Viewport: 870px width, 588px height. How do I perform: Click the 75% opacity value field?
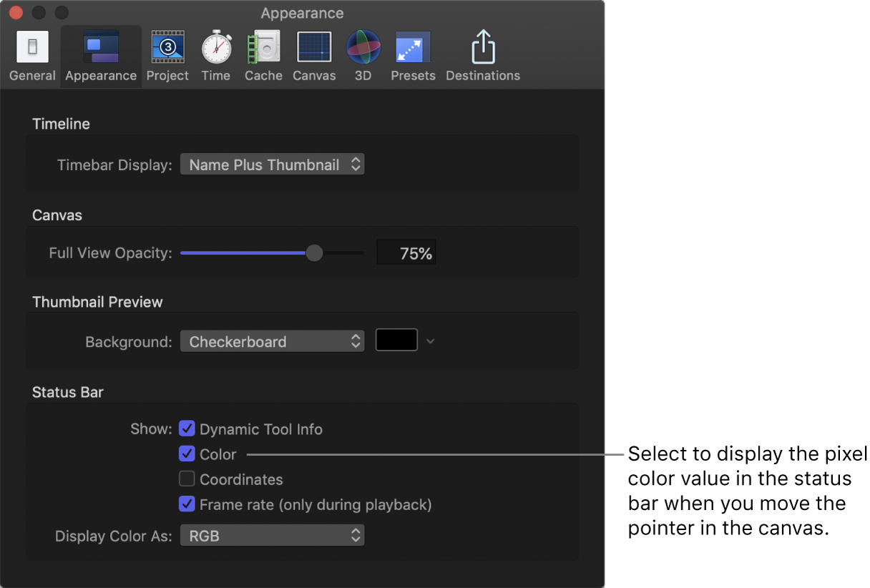[x=406, y=253]
